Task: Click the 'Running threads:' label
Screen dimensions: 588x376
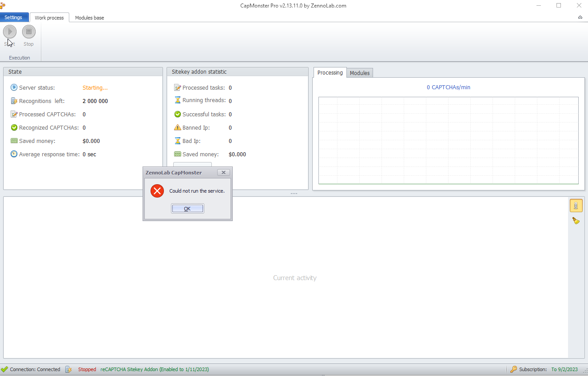Action: pos(204,100)
